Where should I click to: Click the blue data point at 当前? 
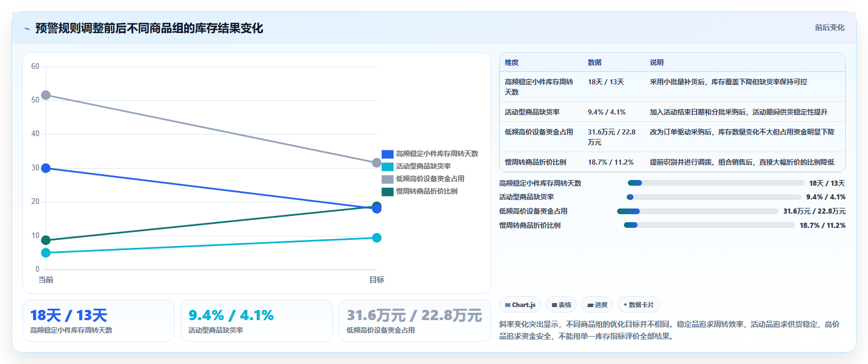click(46, 168)
